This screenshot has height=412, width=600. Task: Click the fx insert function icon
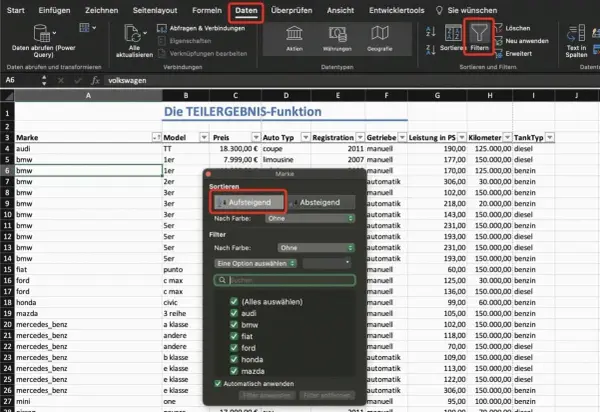coord(95,80)
